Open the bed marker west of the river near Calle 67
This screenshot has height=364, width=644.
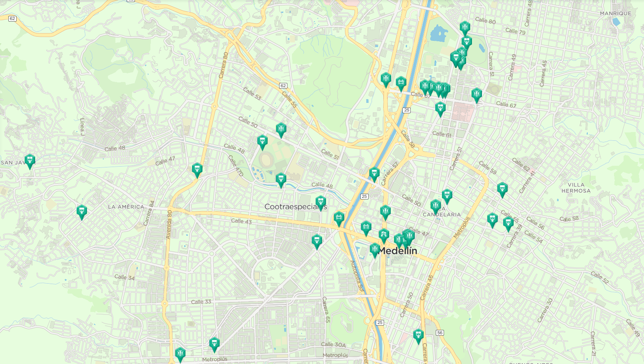click(401, 83)
